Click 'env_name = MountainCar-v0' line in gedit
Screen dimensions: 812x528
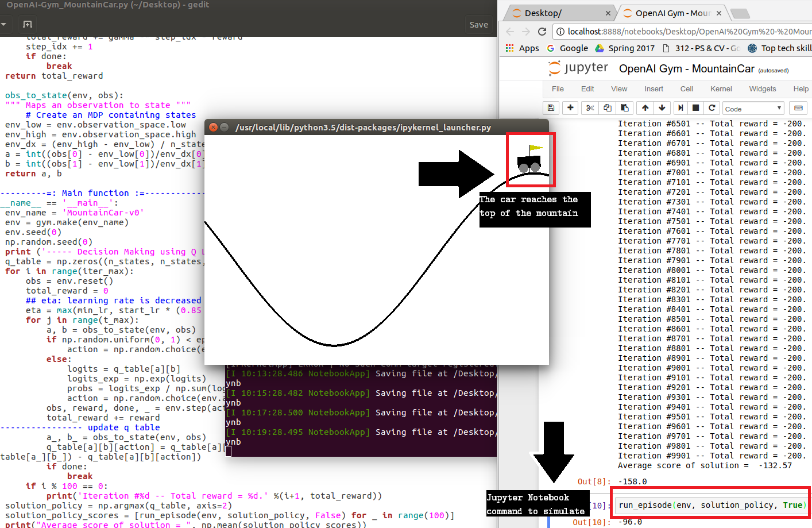click(74, 213)
